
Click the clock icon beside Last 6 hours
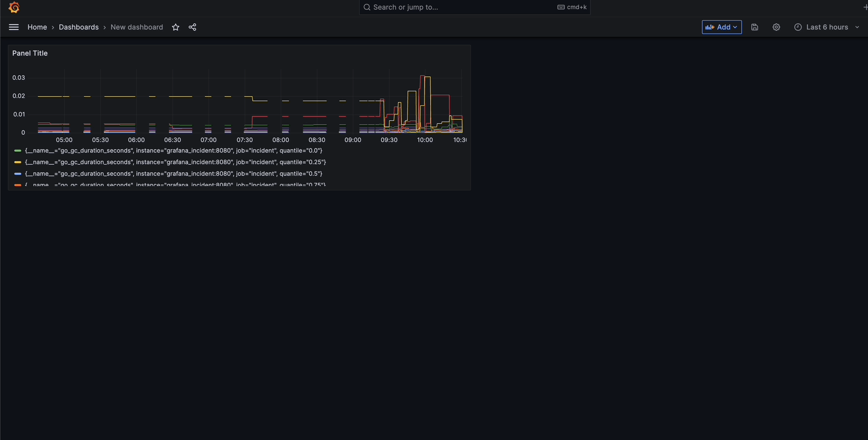(x=798, y=27)
